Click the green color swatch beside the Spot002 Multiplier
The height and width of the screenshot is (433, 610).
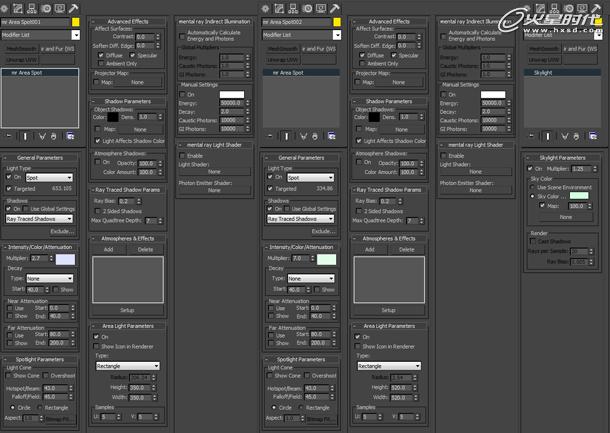point(327,259)
